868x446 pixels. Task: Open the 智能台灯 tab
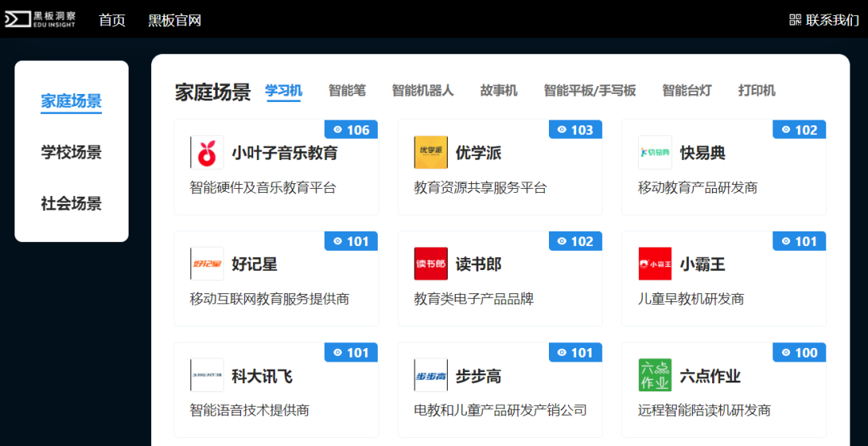click(687, 91)
